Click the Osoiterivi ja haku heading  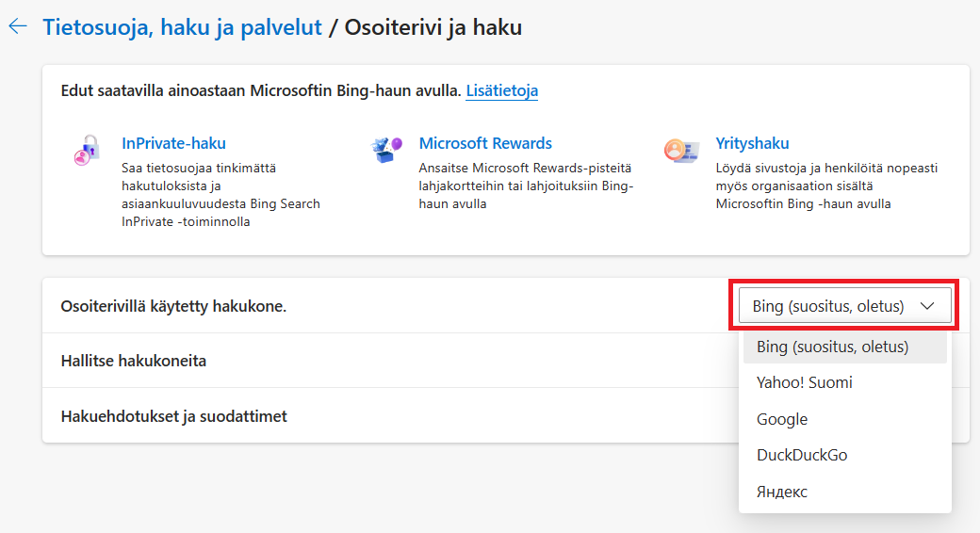[433, 27]
